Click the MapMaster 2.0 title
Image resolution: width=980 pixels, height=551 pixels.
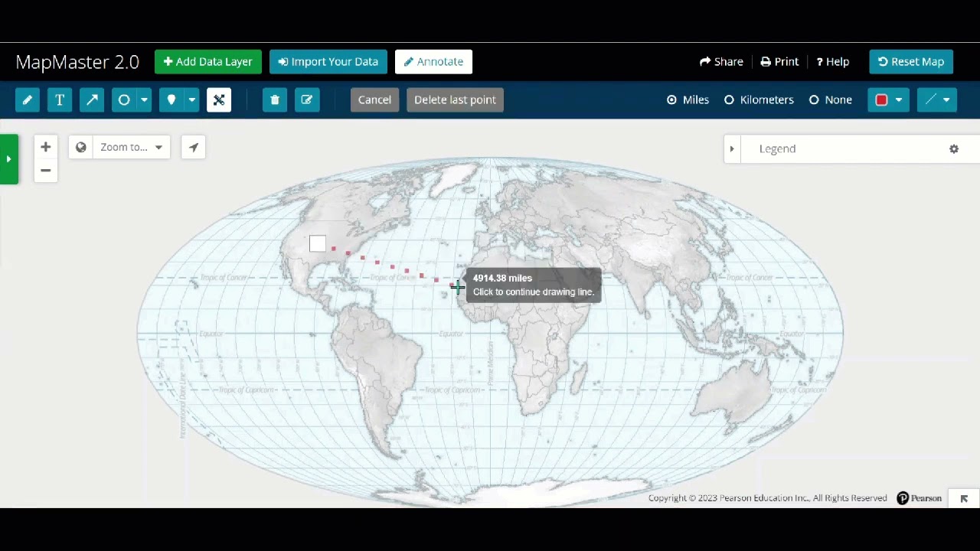coord(77,62)
